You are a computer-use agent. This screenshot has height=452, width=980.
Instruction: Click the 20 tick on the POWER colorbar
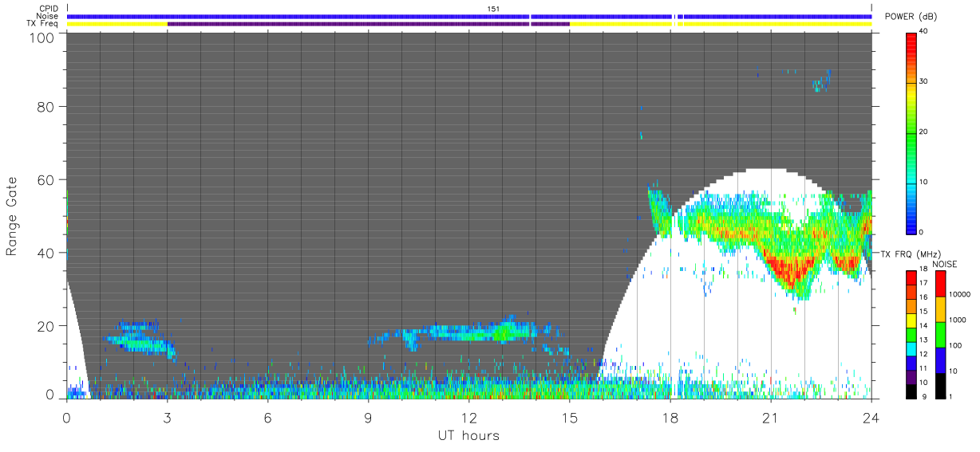925,132
